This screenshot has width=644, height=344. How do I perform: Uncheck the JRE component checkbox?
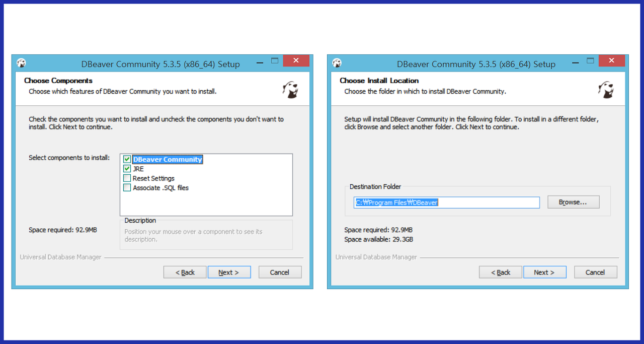127,169
